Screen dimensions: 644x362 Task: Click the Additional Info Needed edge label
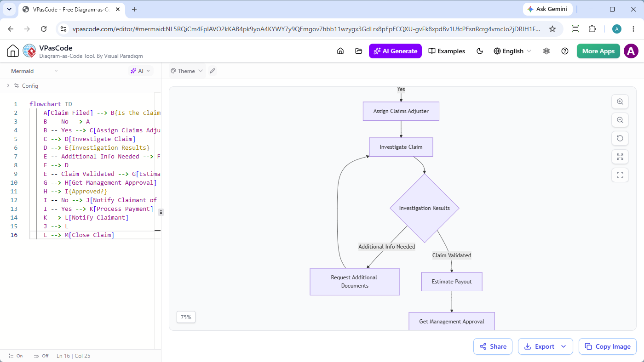[387, 247]
